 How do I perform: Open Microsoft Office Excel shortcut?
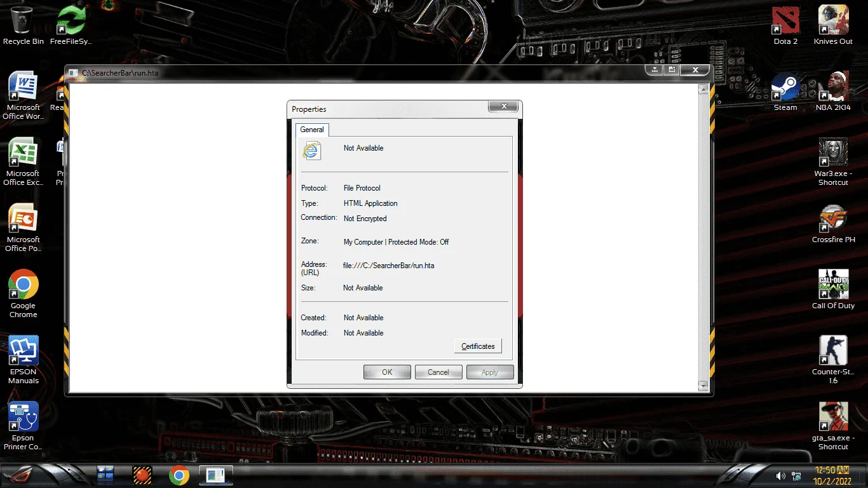pyautogui.click(x=24, y=161)
